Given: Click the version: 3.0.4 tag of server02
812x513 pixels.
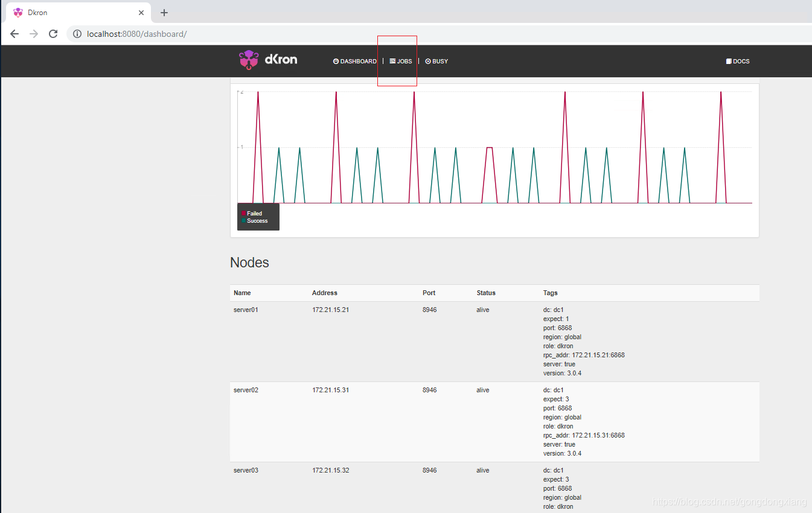Looking at the screenshot, I should pyautogui.click(x=563, y=453).
